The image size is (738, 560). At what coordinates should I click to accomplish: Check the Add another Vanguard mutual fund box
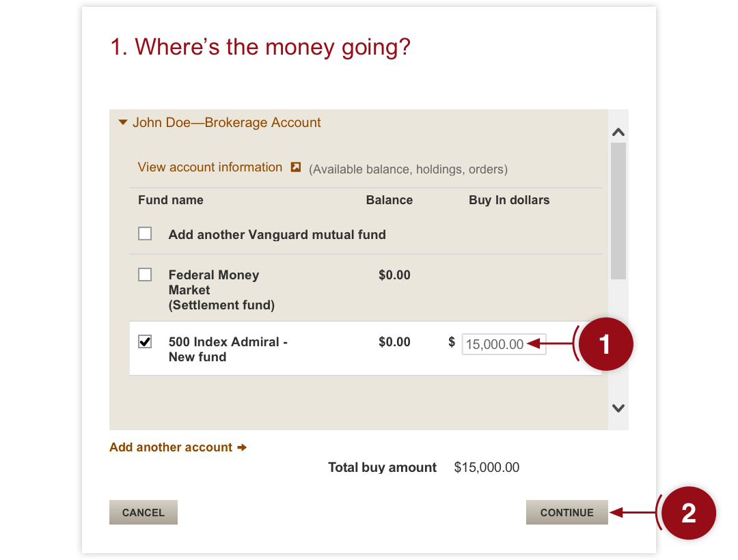click(x=145, y=234)
